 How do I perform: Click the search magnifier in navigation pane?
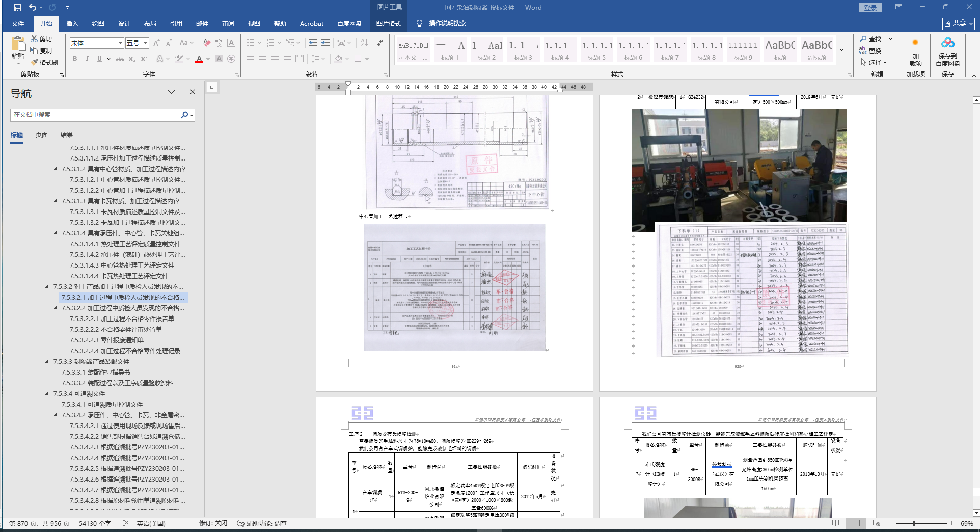[184, 115]
